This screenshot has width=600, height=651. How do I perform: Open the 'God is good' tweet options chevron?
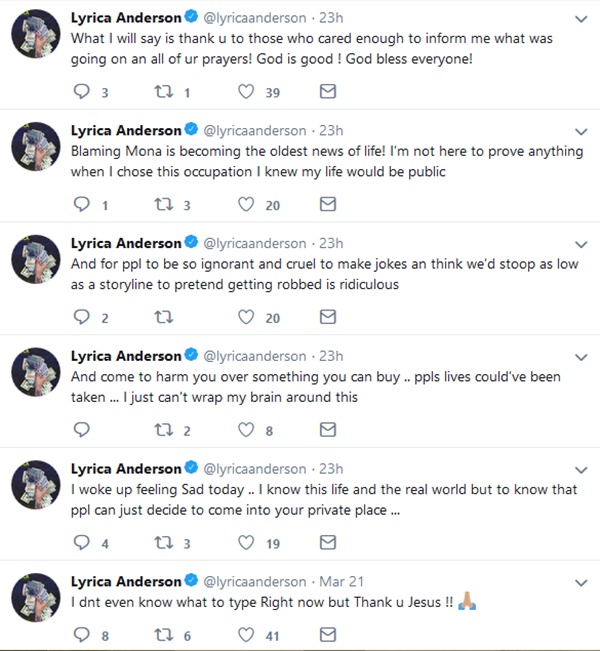coord(581,19)
